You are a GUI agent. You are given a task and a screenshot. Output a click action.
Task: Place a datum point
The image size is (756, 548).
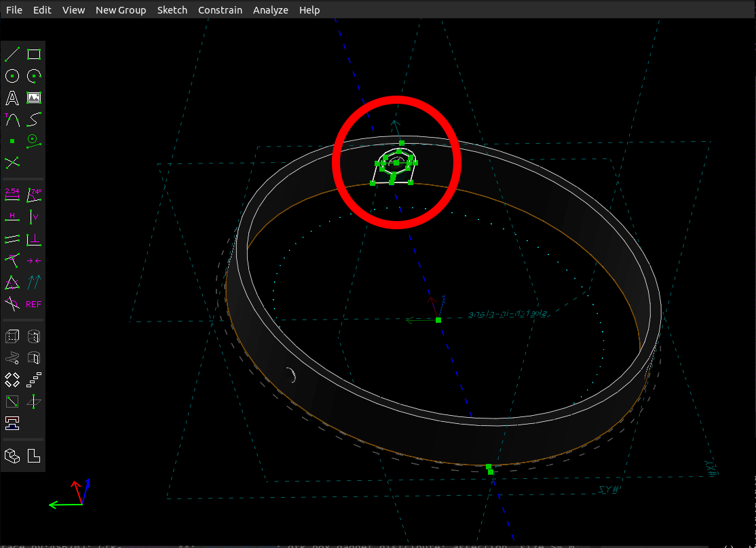(x=12, y=141)
